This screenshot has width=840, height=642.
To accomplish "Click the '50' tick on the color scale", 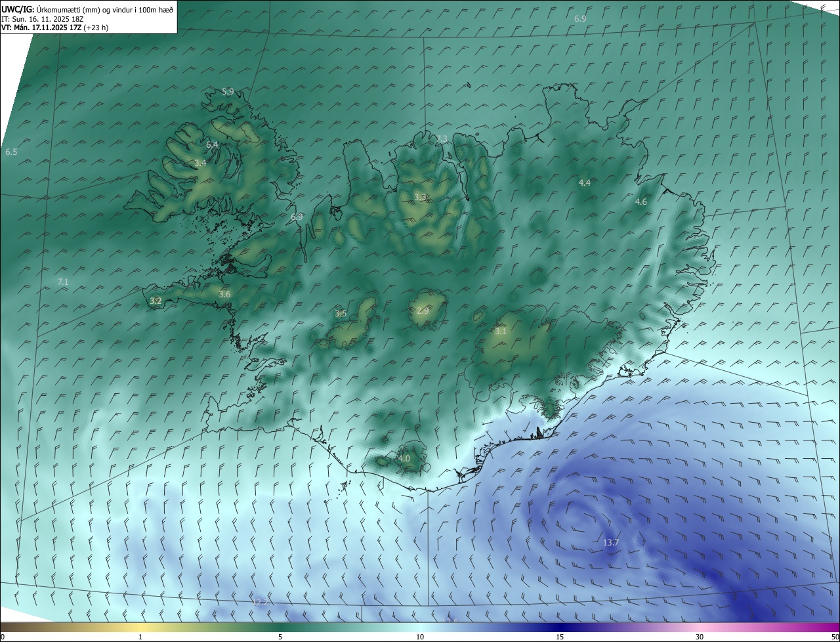I will 834,637.
